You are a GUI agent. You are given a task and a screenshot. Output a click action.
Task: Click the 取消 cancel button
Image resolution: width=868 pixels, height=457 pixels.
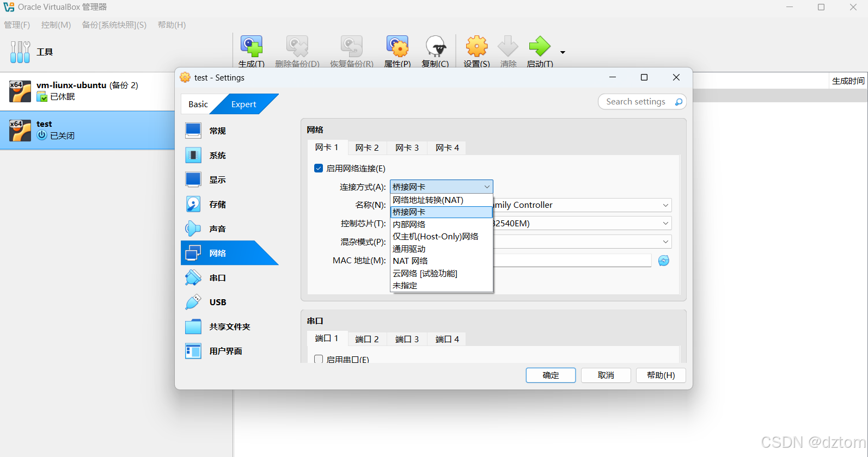606,375
